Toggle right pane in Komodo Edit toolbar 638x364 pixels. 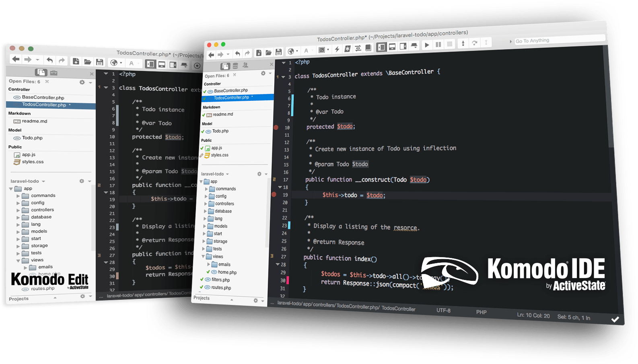pos(173,65)
